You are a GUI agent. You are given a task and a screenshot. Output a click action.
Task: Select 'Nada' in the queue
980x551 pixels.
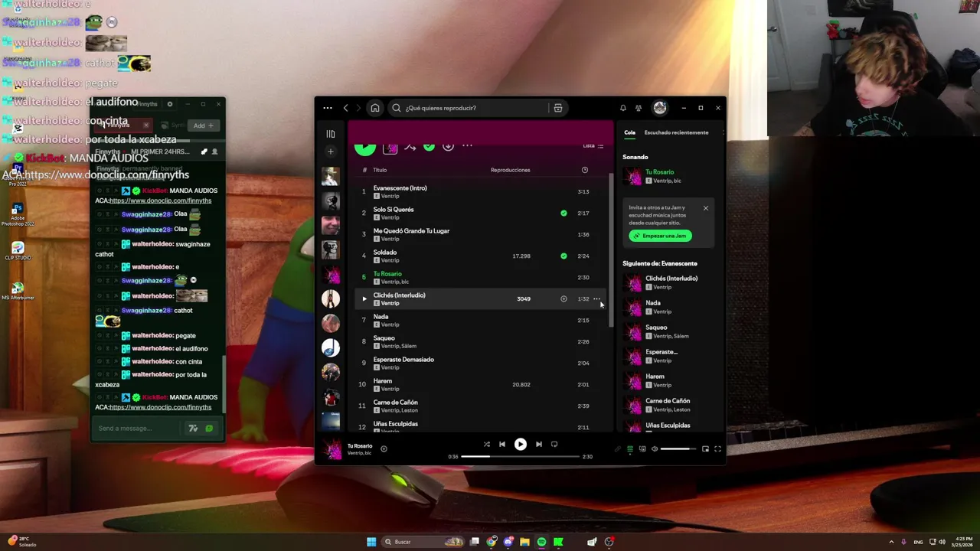coord(653,303)
